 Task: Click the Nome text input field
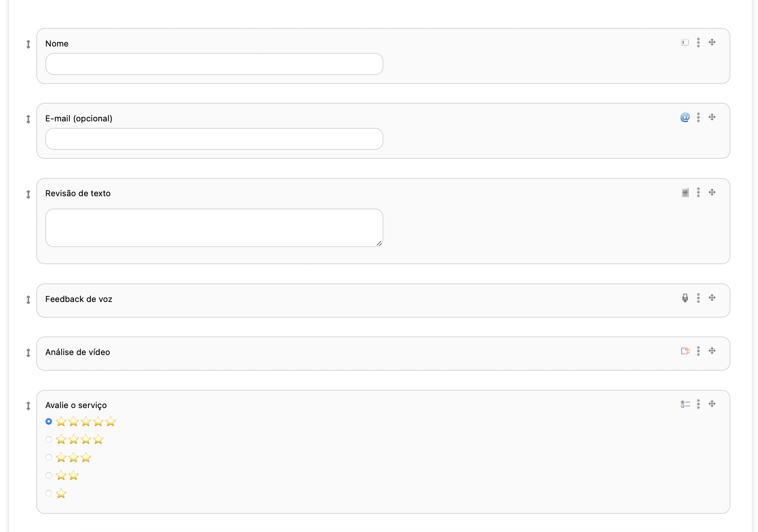point(214,64)
